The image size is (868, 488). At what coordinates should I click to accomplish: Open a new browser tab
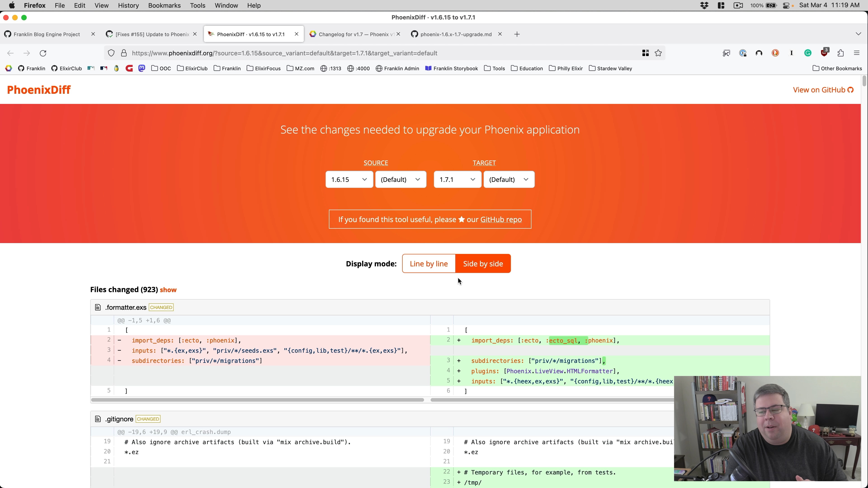[517, 34]
